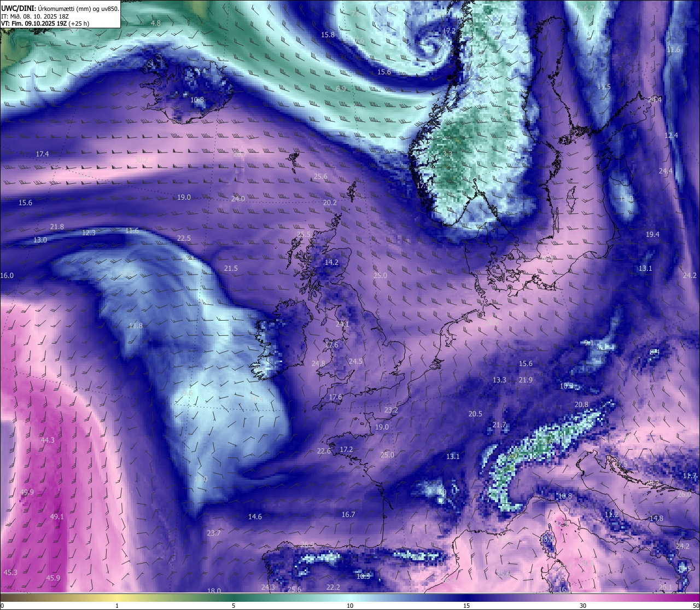Screen dimensions: 700x610
Task: Click the '22.2' value label
Action: tap(333, 588)
